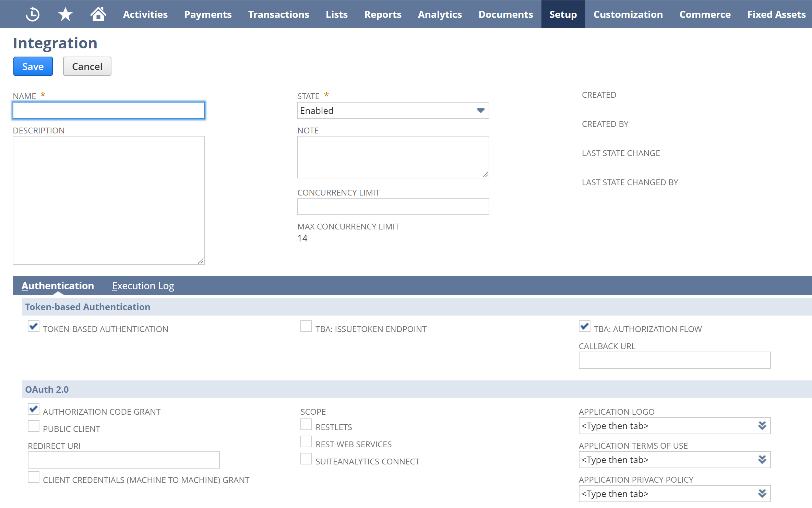Screen dimensions: 812x508
Task: Click the Cancel button
Action: pos(87,66)
